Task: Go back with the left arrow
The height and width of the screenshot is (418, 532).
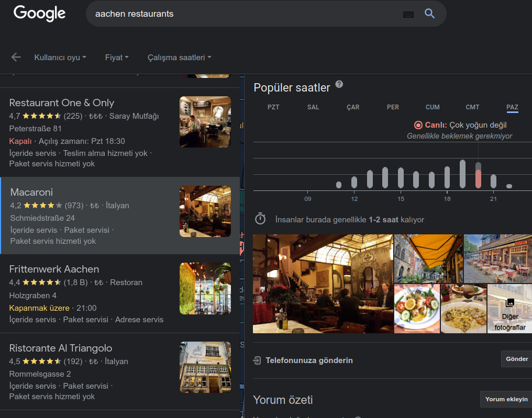Action: 16,58
